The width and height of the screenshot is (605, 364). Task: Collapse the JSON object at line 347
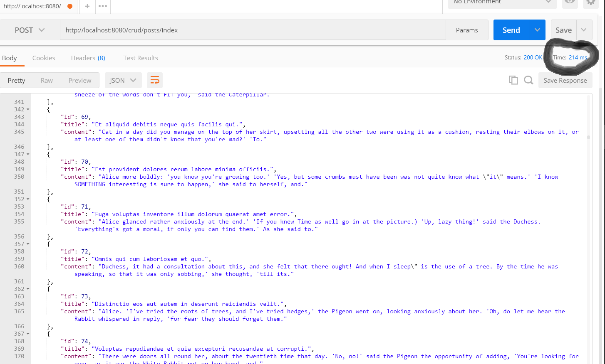28,154
